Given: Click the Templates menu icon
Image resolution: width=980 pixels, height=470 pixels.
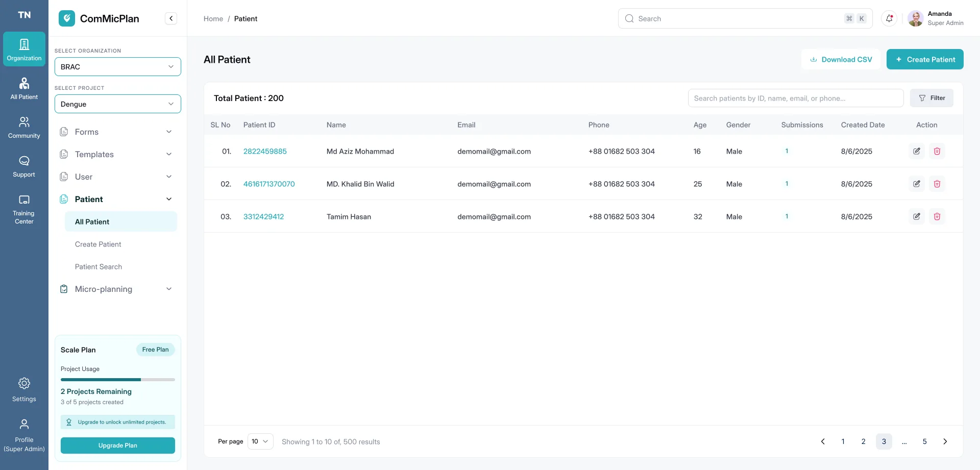Looking at the screenshot, I should [64, 154].
